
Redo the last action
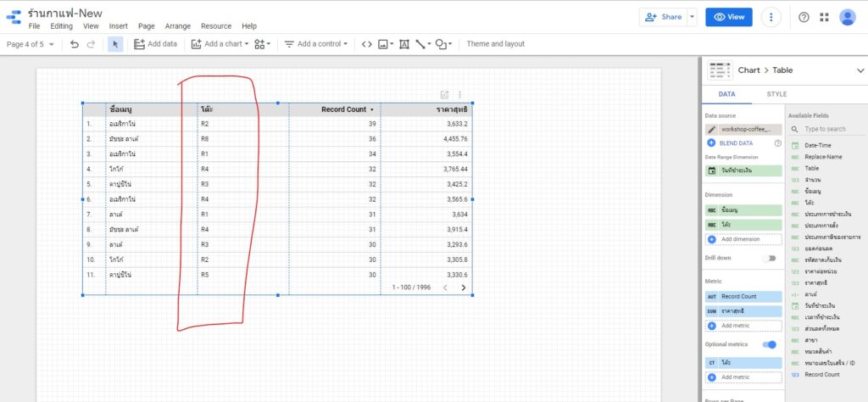91,44
